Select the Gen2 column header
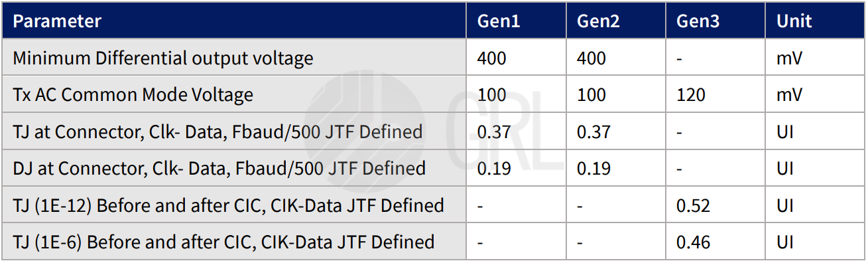This screenshot has width=868, height=263. (x=598, y=21)
